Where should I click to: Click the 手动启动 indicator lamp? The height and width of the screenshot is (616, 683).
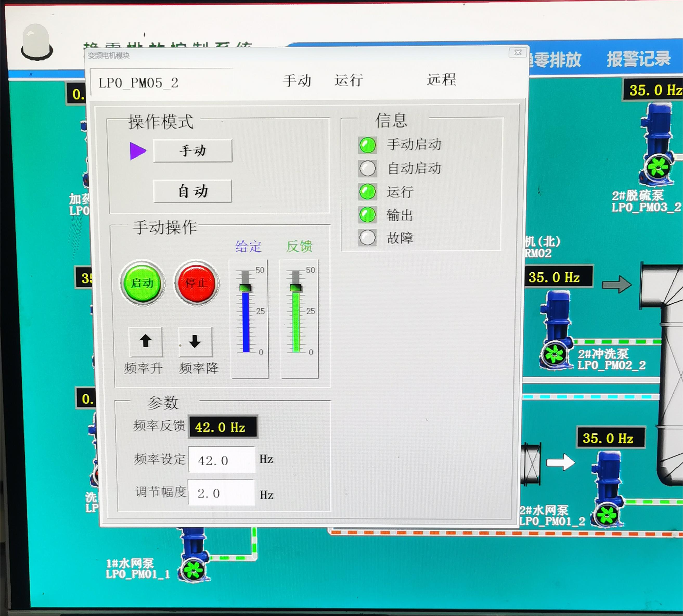coord(367,145)
